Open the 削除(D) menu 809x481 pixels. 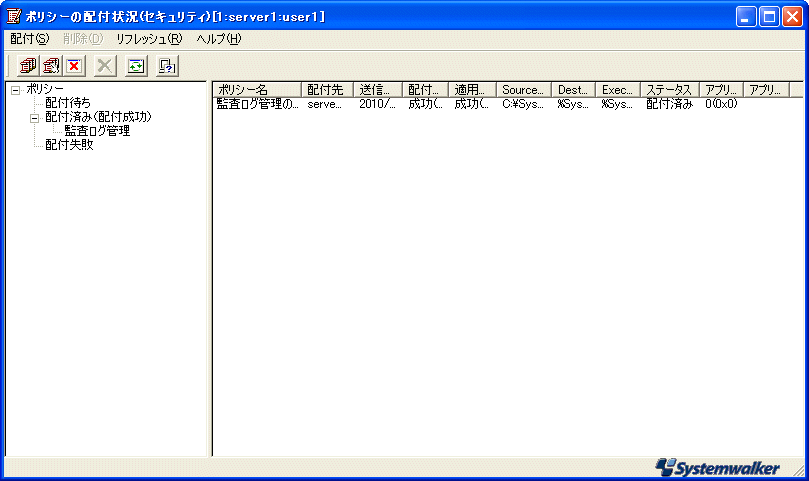point(83,39)
